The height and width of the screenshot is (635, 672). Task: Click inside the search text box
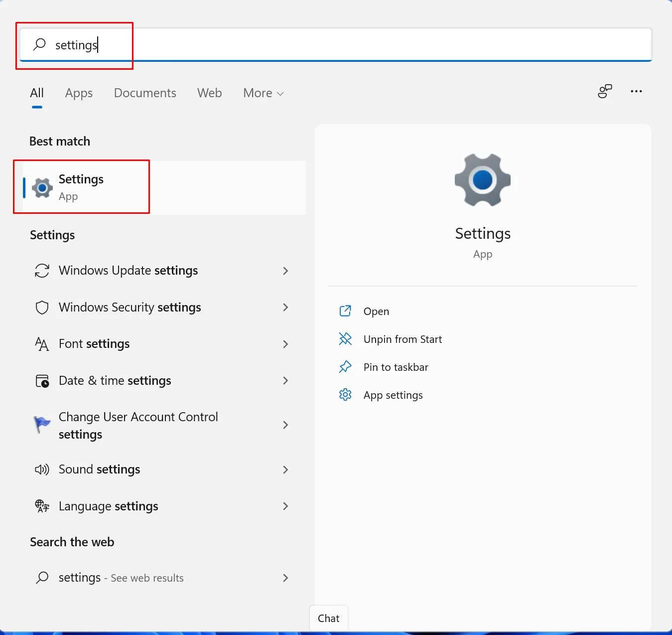pyautogui.click(x=349, y=45)
